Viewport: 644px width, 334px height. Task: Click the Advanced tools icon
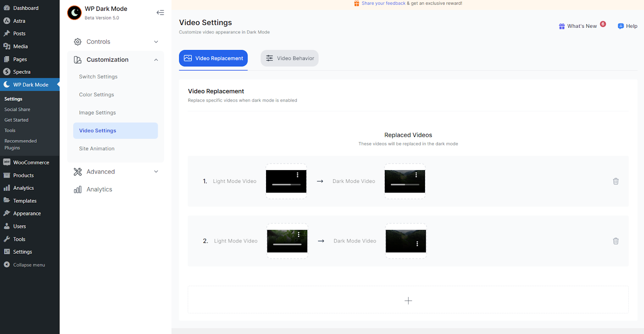tap(78, 172)
